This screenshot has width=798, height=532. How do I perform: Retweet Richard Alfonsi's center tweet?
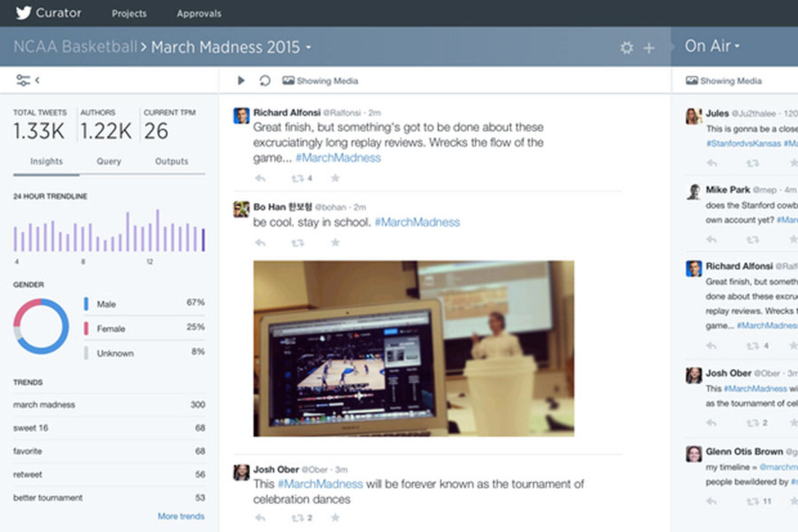[x=297, y=178]
